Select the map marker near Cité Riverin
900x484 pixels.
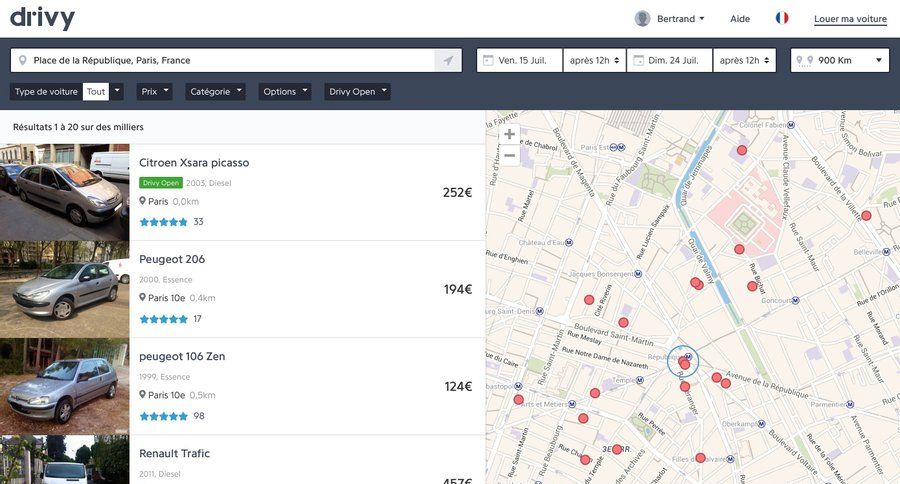point(589,300)
